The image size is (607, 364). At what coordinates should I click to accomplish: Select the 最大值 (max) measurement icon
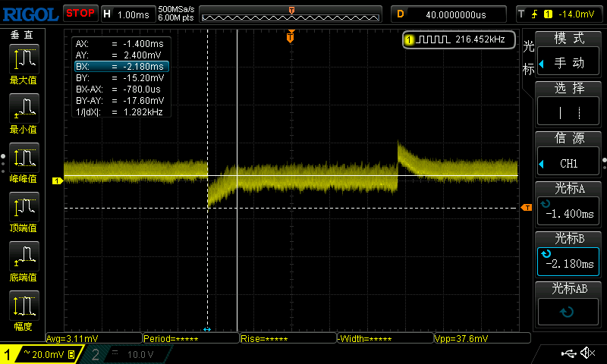tap(24, 59)
